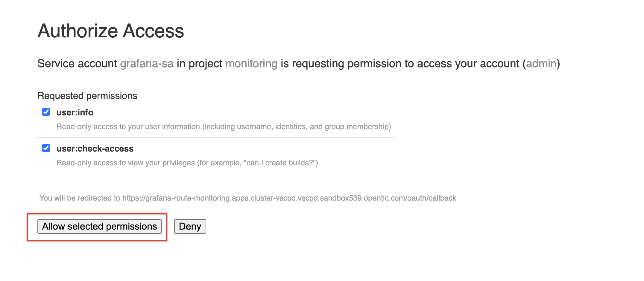The image size is (644, 281).
Task: Click the admin account name in parentheses
Action: pyautogui.click(x=541, y=64)
